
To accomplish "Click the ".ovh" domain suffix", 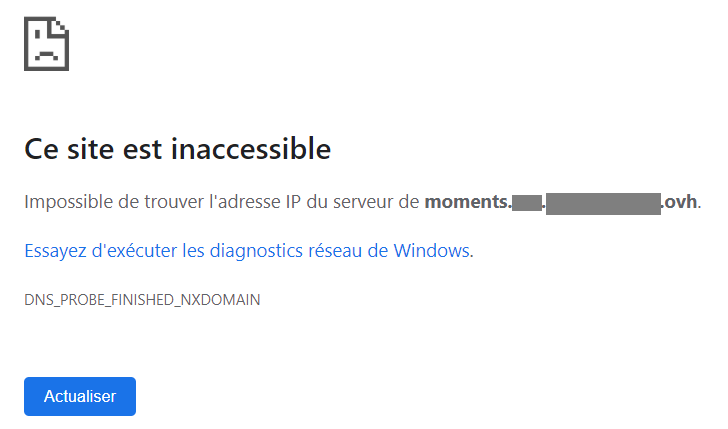I will [679, 202].
